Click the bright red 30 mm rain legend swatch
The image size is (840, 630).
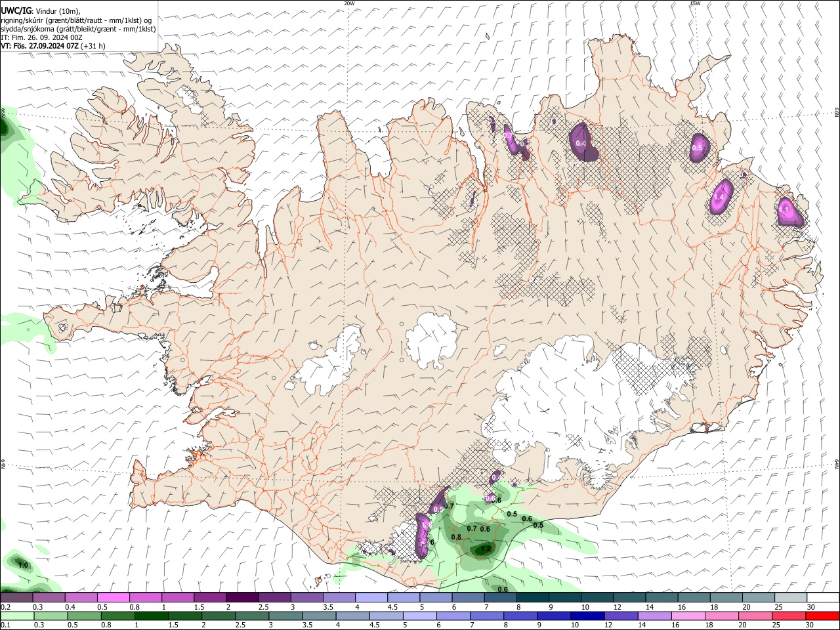point(822,616)
